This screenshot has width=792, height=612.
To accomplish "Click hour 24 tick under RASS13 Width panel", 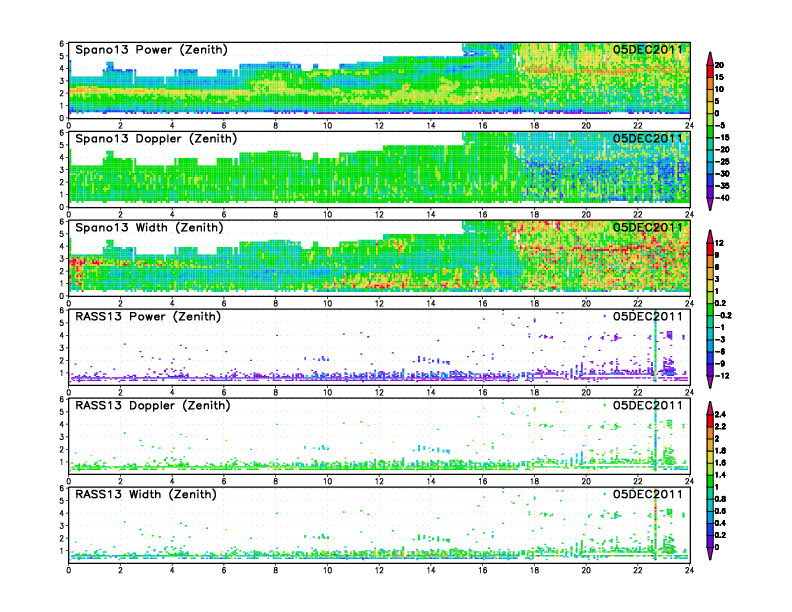I will coord(689,570).
